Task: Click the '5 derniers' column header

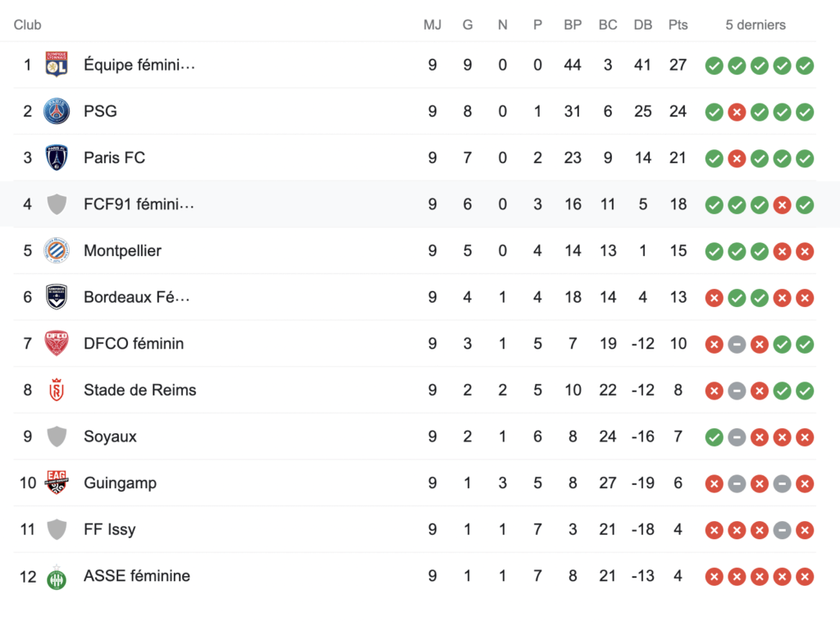Action: click(756, 25)
